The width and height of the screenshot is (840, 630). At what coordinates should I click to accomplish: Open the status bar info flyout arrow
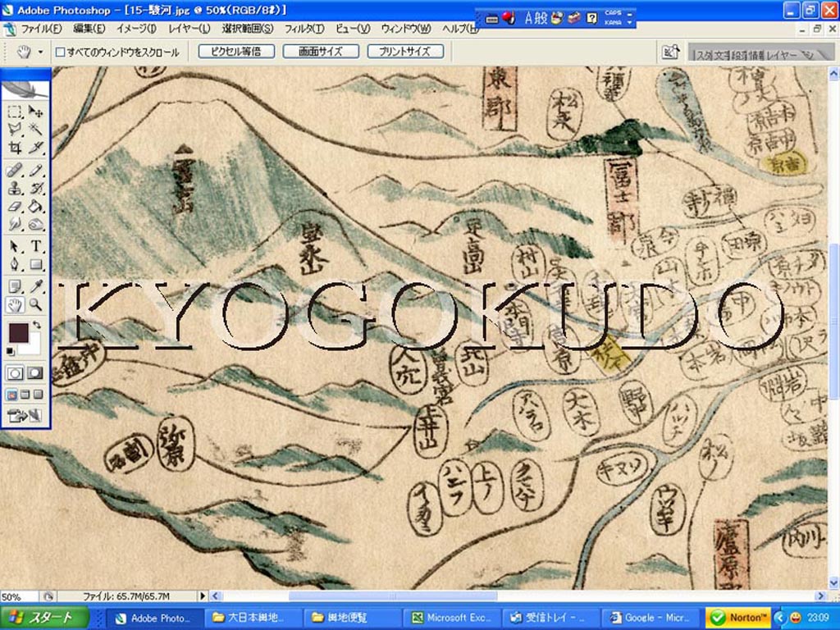click(203, 596)
